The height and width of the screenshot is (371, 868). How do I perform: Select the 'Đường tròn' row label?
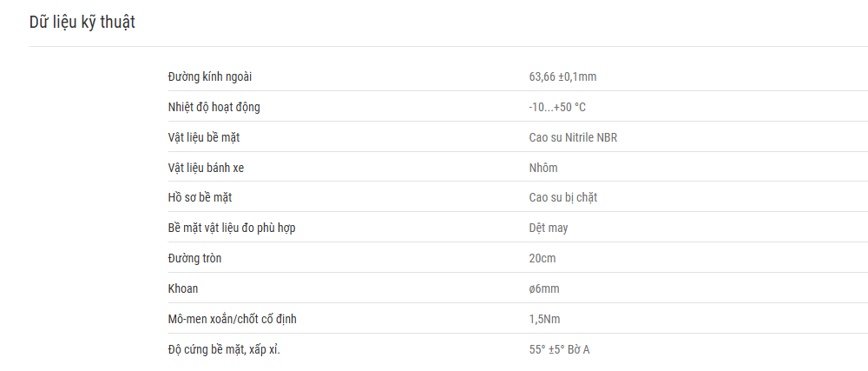[194, 259]
